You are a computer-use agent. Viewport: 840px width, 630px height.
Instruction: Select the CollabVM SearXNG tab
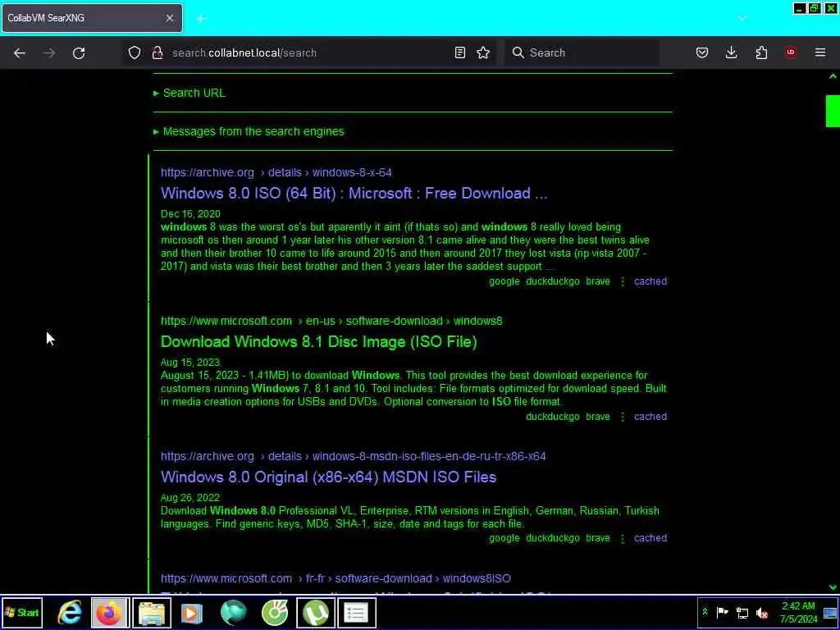[x=92, y=18]
